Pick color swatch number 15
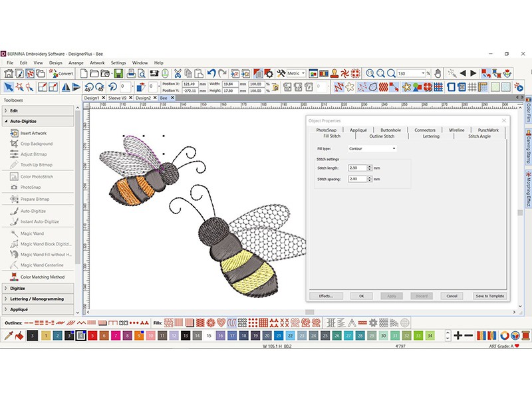 [x=209, y=336]
